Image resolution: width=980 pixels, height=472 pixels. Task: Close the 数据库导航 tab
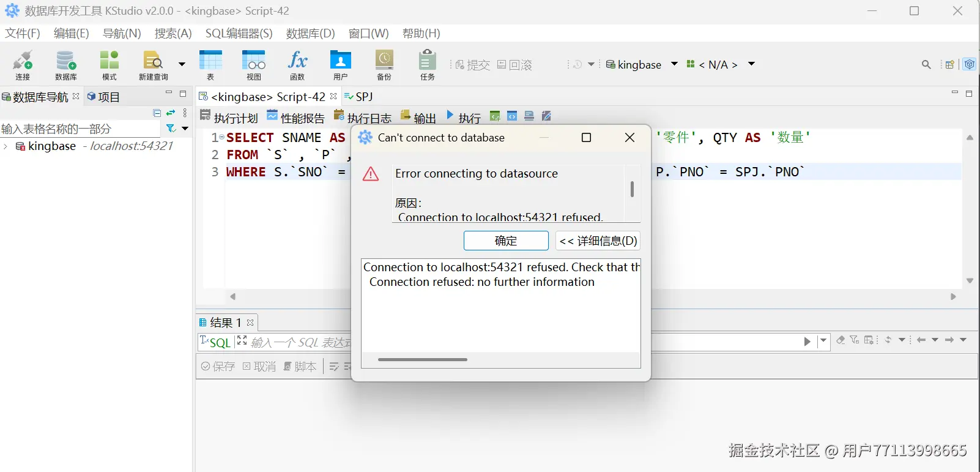(x=76, y=96)
